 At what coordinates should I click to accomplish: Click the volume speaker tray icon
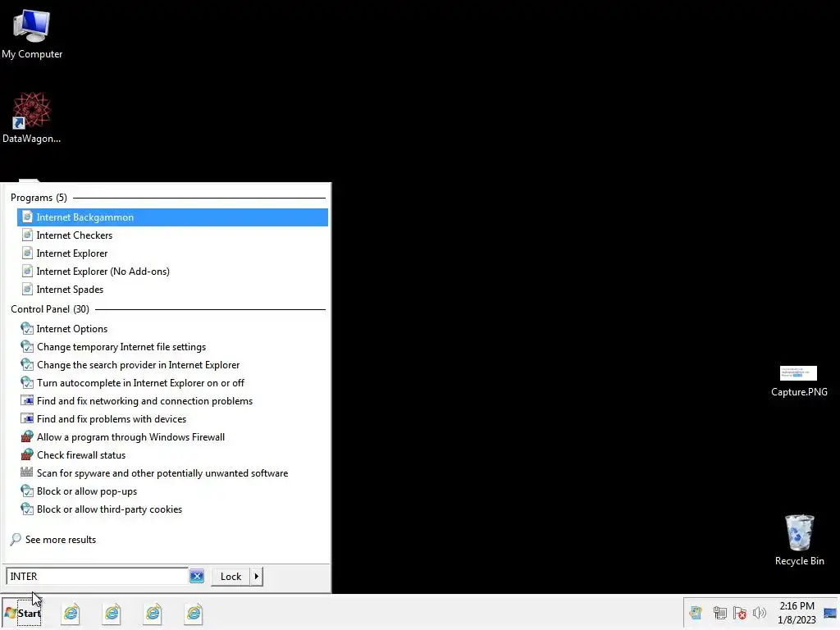coord(759,613)
